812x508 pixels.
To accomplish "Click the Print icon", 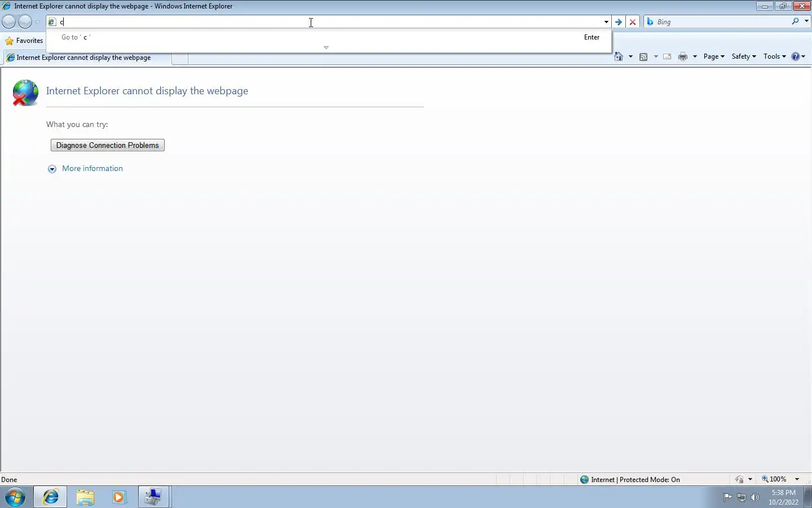I will (x=683, y=56).
